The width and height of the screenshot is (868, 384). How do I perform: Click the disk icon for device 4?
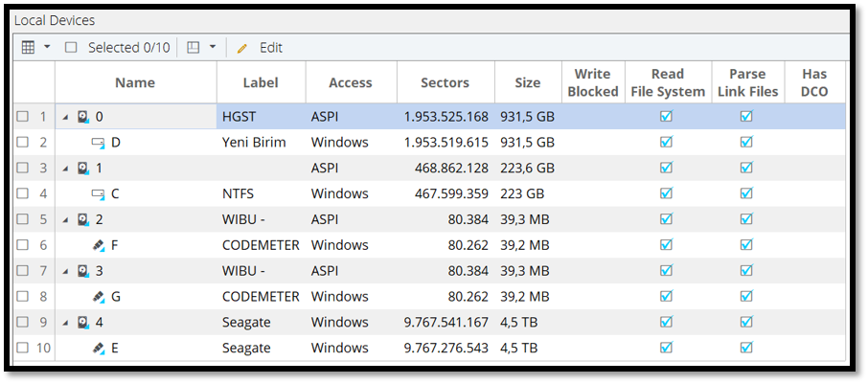tap(83, 323)
